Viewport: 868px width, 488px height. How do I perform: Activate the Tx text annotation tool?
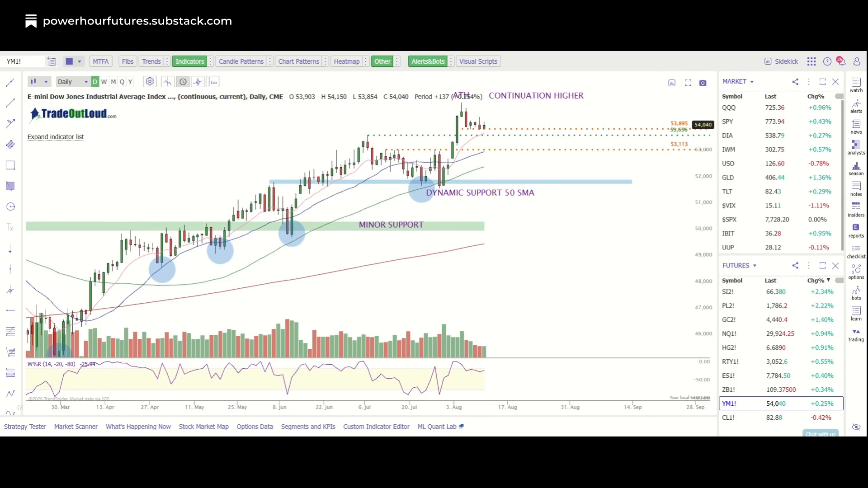(10, 228)
